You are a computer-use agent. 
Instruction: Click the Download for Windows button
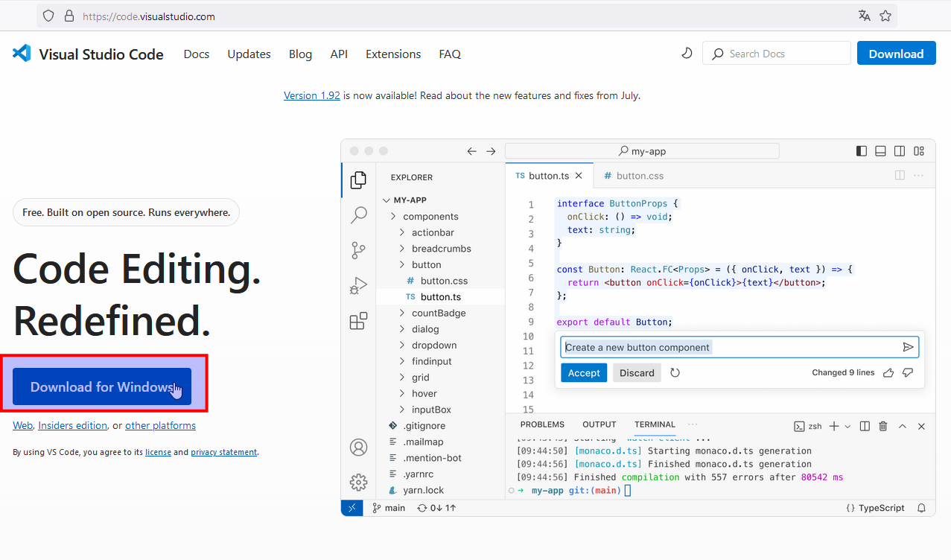tap(102, 386)
